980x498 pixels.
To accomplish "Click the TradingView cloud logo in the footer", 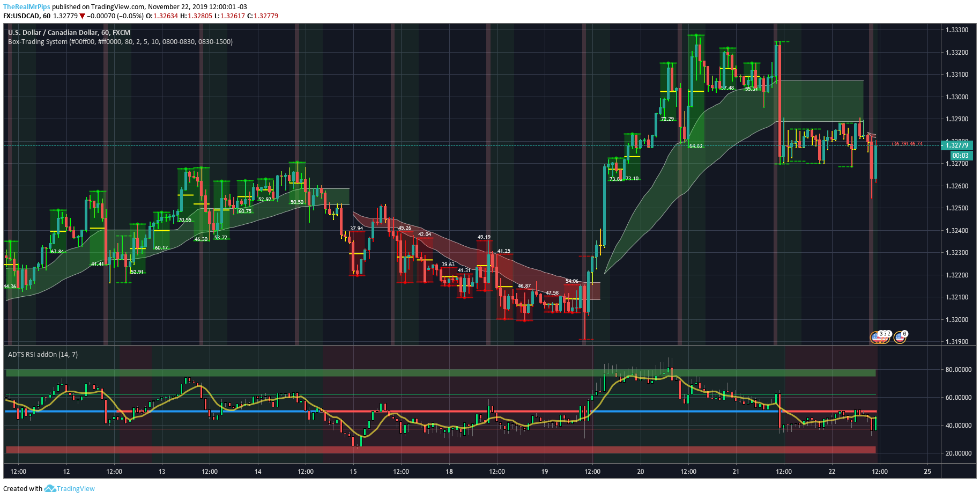I will pos(50,488).
